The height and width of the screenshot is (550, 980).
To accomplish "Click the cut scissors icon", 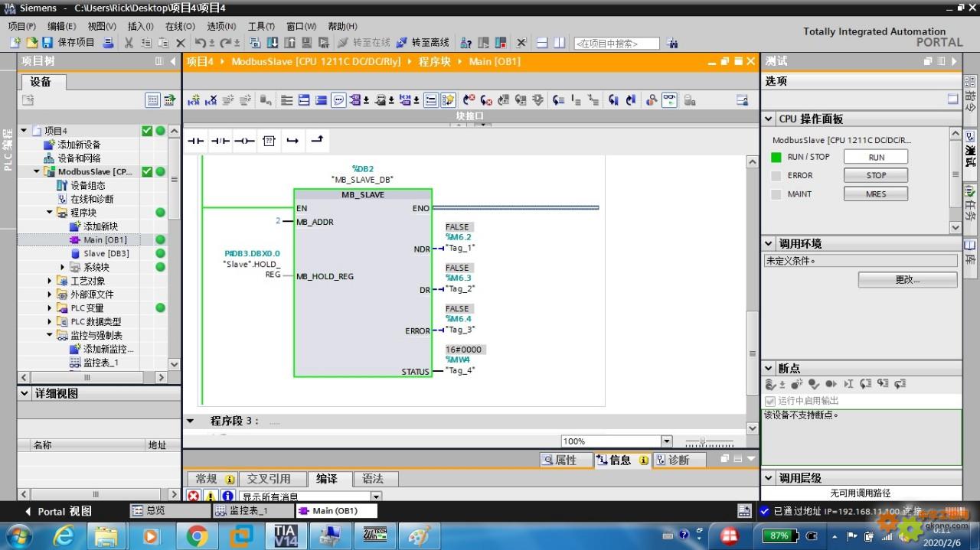I will [129, 43].
